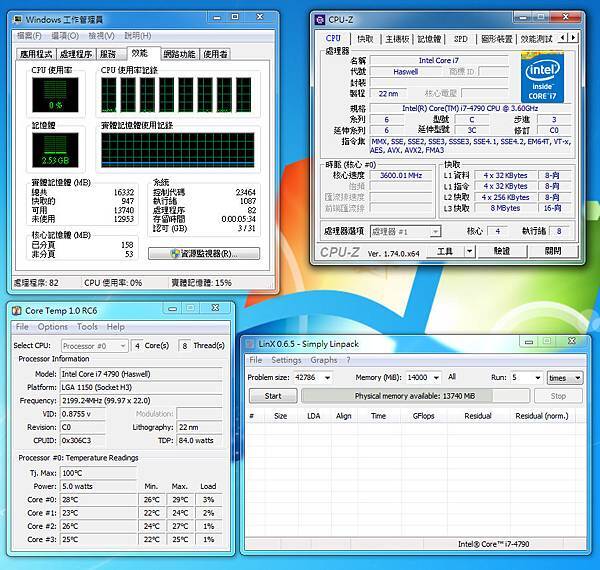
Task: Click the CPU-Z title bar app icon
Action: [320, 20]
